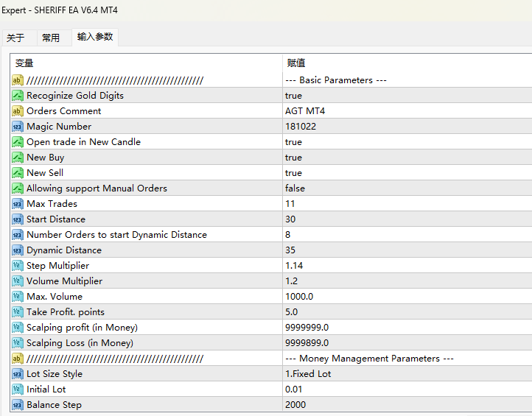Image resolution: width=532 pixels, height=416 pixels.
Task: Open the Recoginize Gold Digits value dropdown
Action: [x=293, y=96]
